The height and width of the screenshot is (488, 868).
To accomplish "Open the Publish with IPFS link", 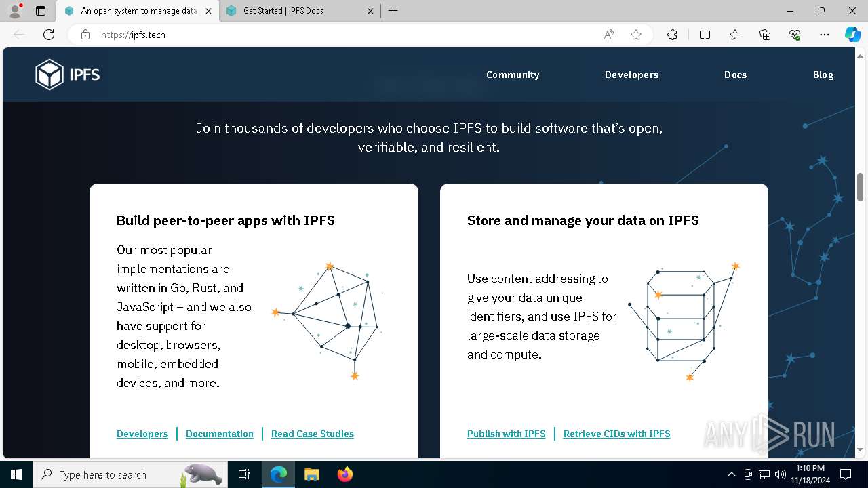I will [507, 434].
